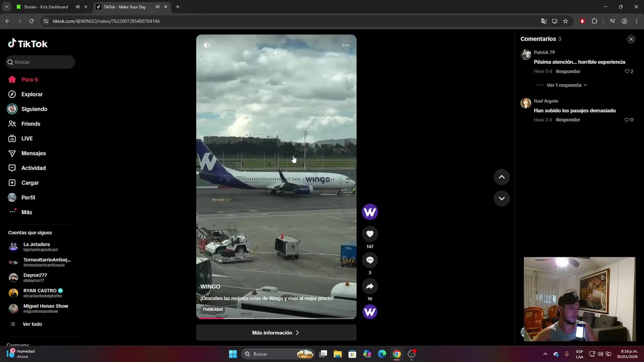Open Dayron777 account
Image resolution: width=644 pixels, height=362 pixels.
pyautogui.click(x=40, y=278)
